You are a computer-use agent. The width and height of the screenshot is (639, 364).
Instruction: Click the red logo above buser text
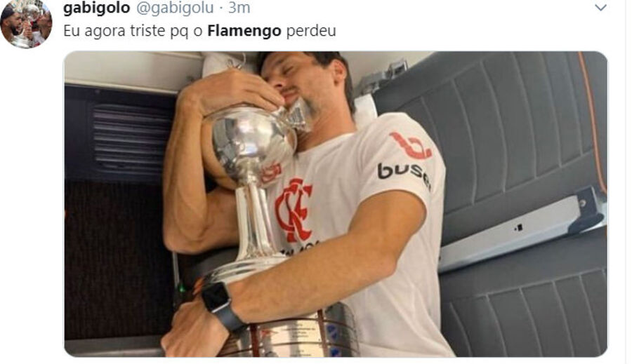411,146
